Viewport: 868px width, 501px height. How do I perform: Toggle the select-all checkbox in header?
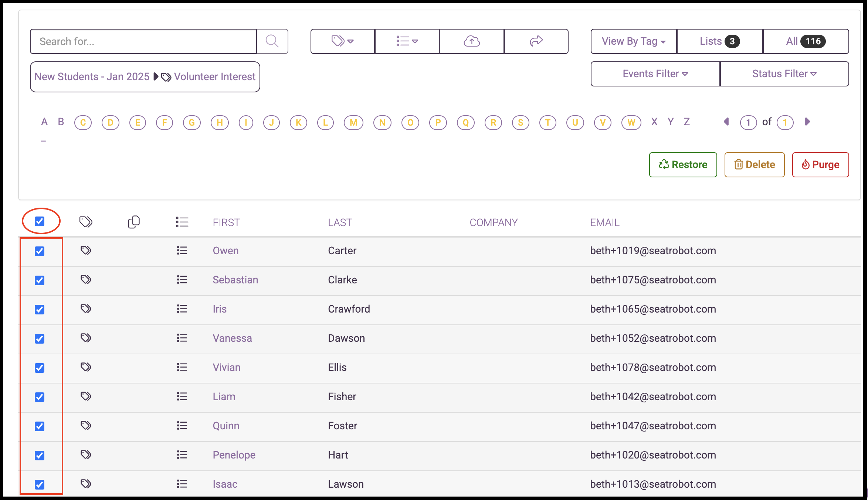40,221
